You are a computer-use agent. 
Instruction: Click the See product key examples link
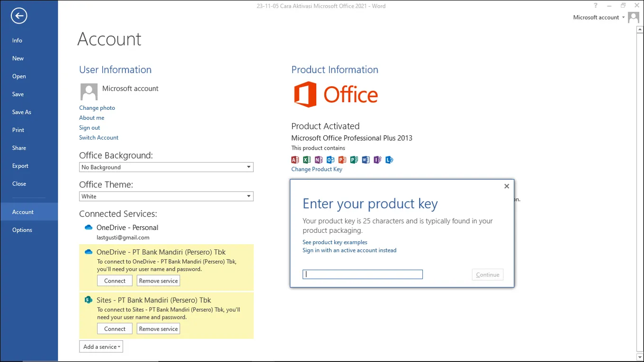tap(335, 242)
